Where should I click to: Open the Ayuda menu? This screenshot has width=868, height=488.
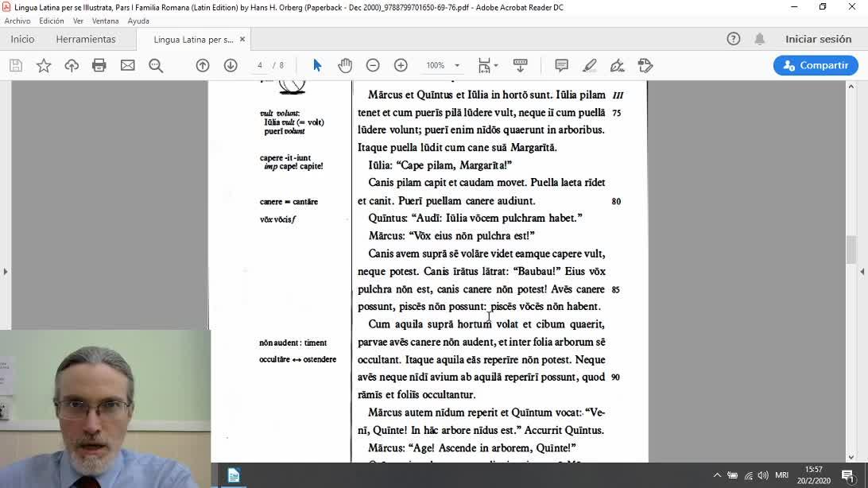(x=138, y=21)
